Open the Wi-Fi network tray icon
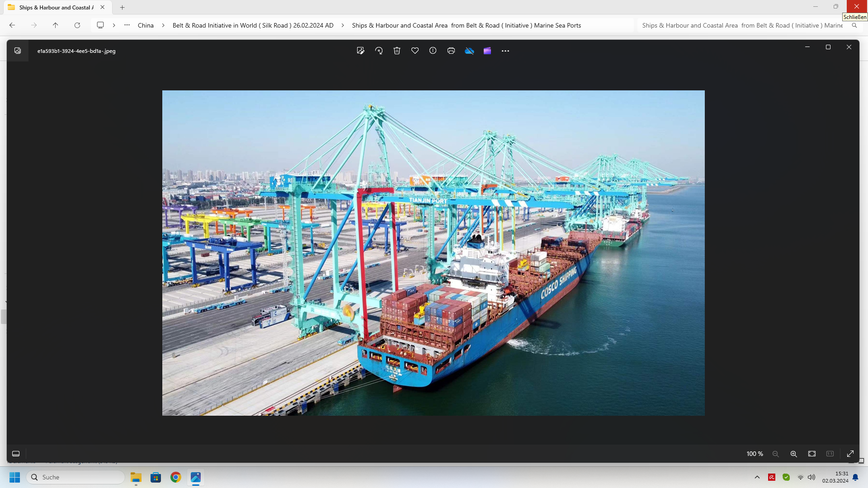868x488 pixels. (x=801, y=477)
